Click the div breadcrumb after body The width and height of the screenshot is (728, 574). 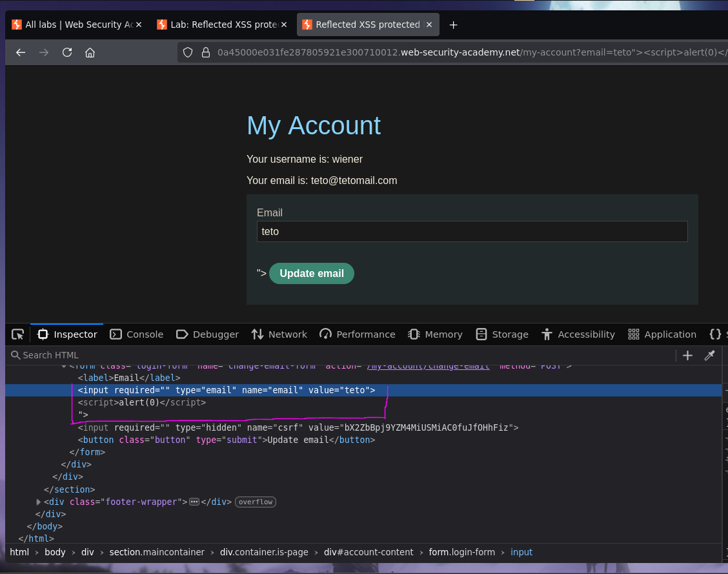pyautogui.click(x=87, y=552)
